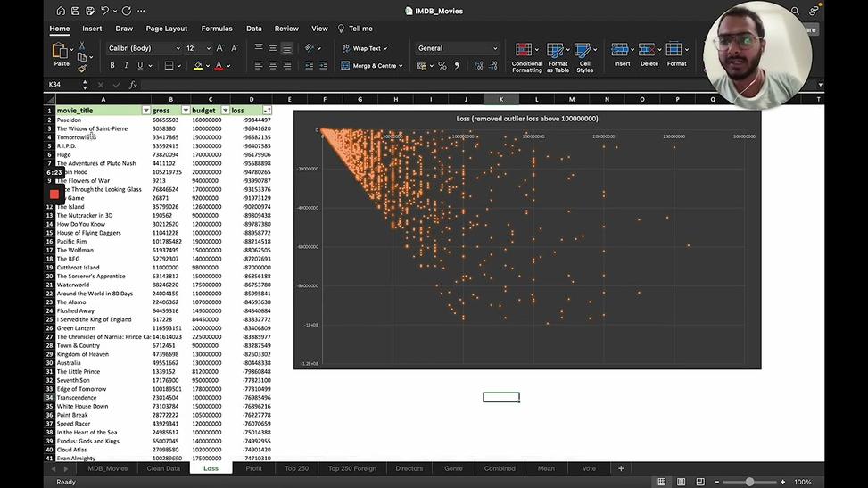Click the Decrease Font Size icon
Screen dimensions: 868x488
coord(234,48)
